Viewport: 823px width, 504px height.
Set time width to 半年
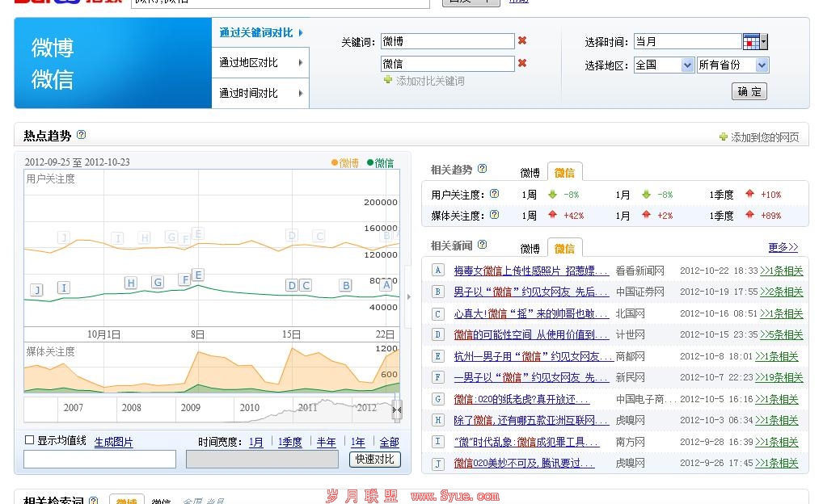pos(326,442)
